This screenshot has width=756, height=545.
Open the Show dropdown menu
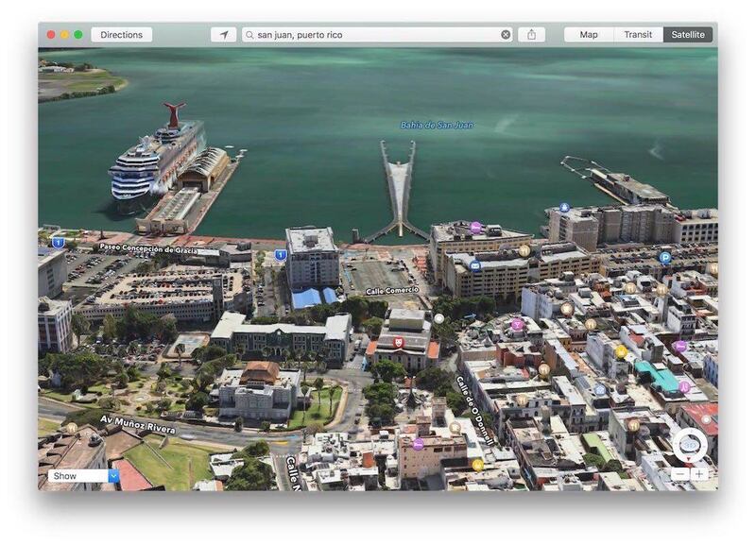83,476
